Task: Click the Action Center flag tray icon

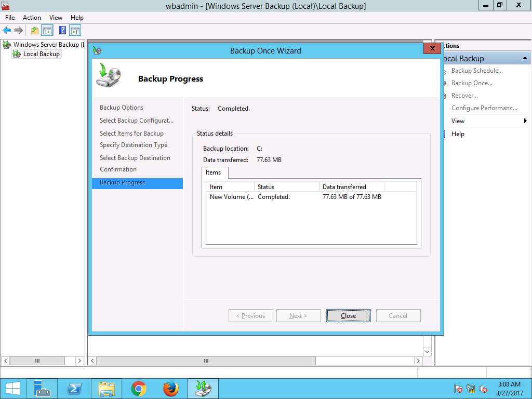Action: pos(458,389)
